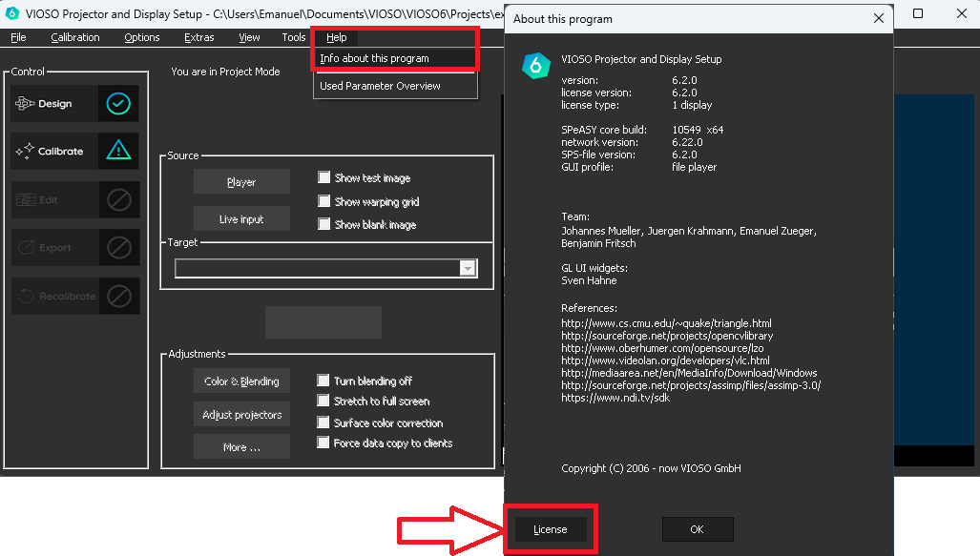Open the Design mode button

point(55,104)
